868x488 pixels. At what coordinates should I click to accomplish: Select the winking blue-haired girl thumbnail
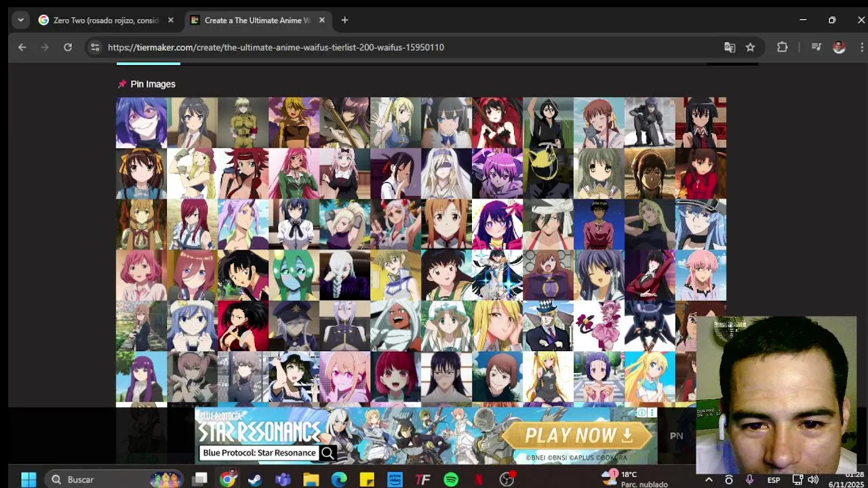click(599, 275)
